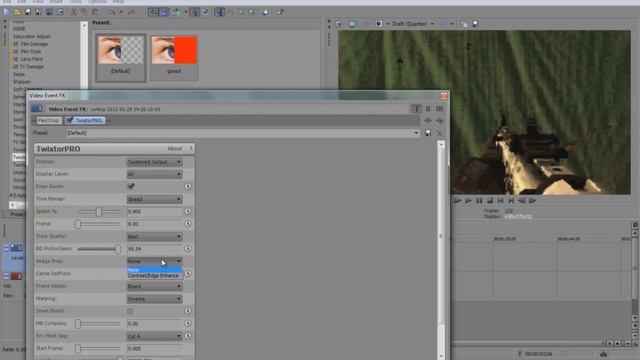Screen dimensions: 640x360
Task: Select Saturation Adjust in effects list
Action: (x=32, y=36)
